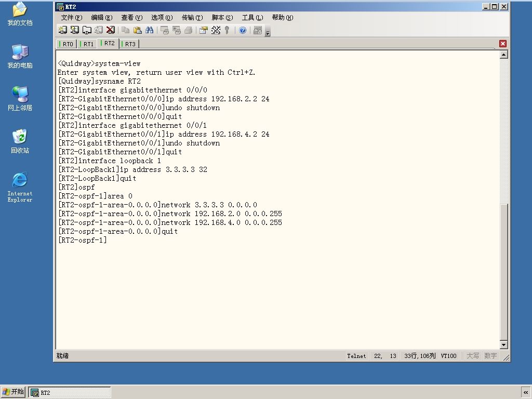Close the active tab with red X
This screenshot has height=399, width=532.
point(503,44)
